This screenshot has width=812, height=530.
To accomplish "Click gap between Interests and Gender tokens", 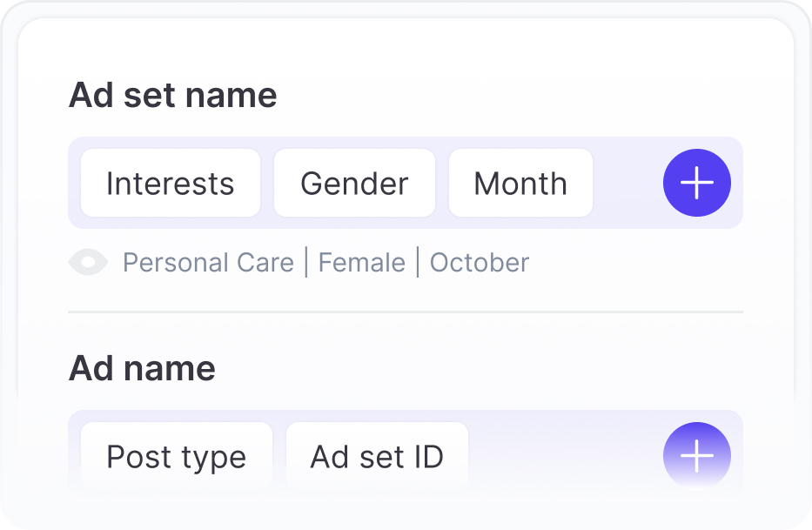I will (267, 183).
